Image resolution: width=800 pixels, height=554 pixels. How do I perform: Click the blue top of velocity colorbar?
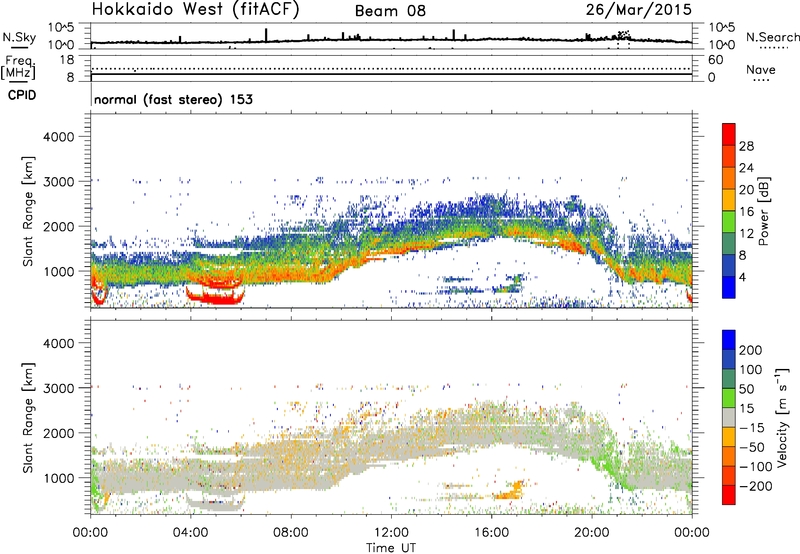pos(729,340)
